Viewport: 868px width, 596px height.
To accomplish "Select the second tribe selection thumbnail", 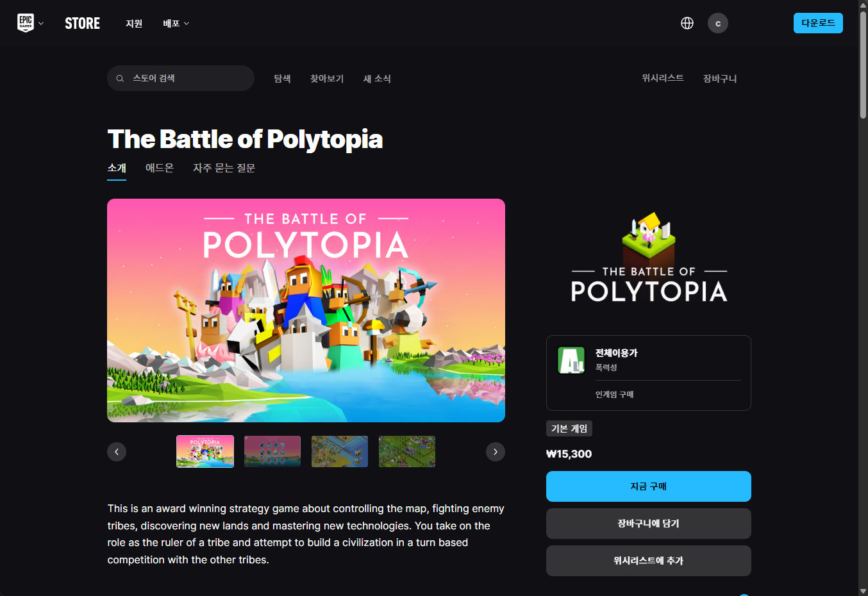I will pos(272,451).
